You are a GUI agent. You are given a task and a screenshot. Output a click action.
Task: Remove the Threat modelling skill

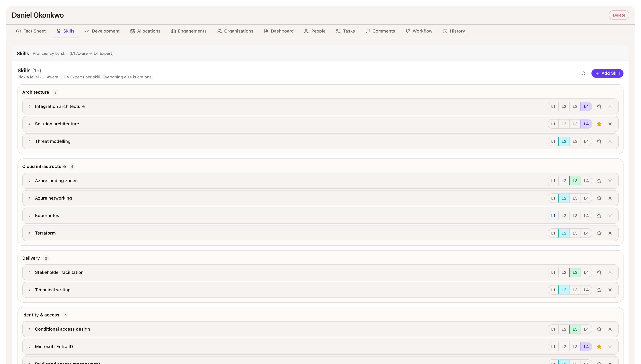[610, 141]
